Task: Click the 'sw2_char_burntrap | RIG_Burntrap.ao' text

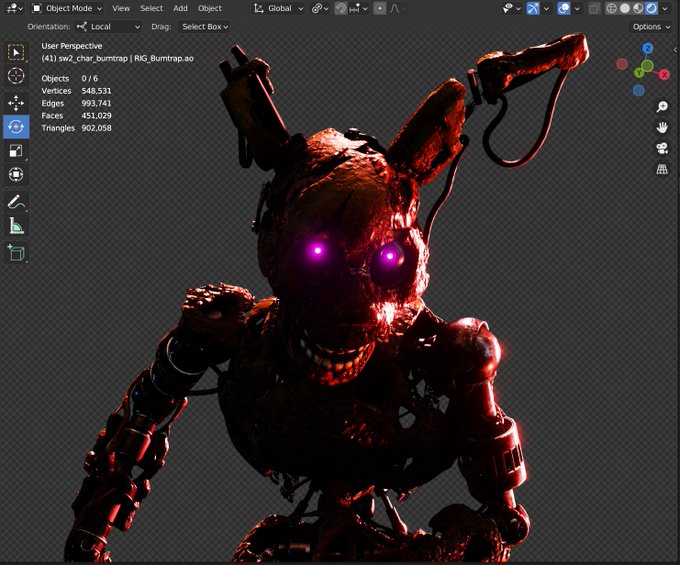Action: click(x=126, y=59)
